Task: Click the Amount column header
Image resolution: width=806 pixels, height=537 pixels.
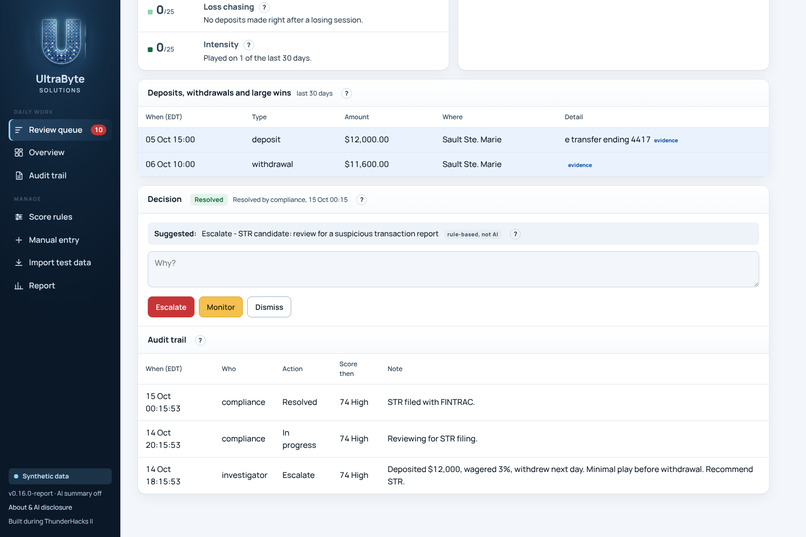Action: coord(357,117)
